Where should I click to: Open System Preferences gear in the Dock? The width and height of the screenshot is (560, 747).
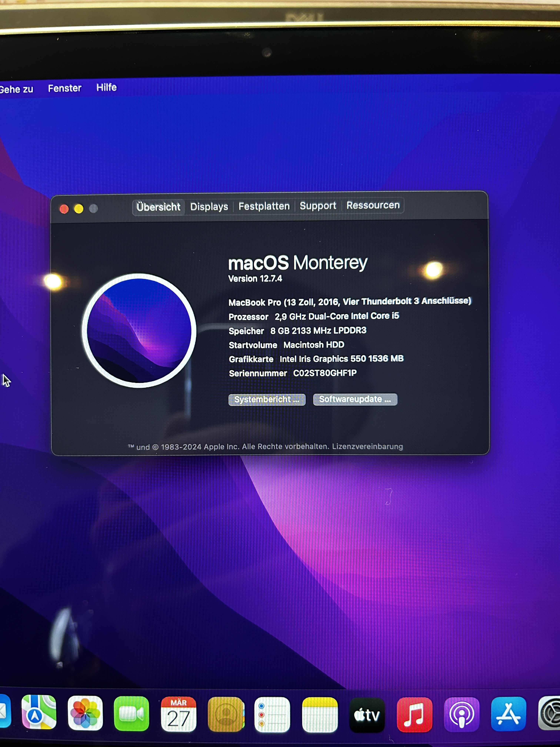tap(549, 713)
